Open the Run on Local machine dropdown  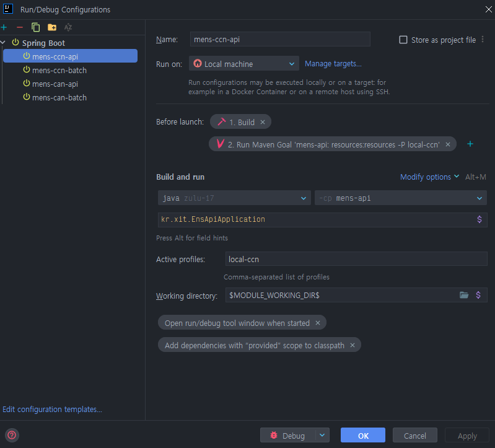tap(245, 64)
